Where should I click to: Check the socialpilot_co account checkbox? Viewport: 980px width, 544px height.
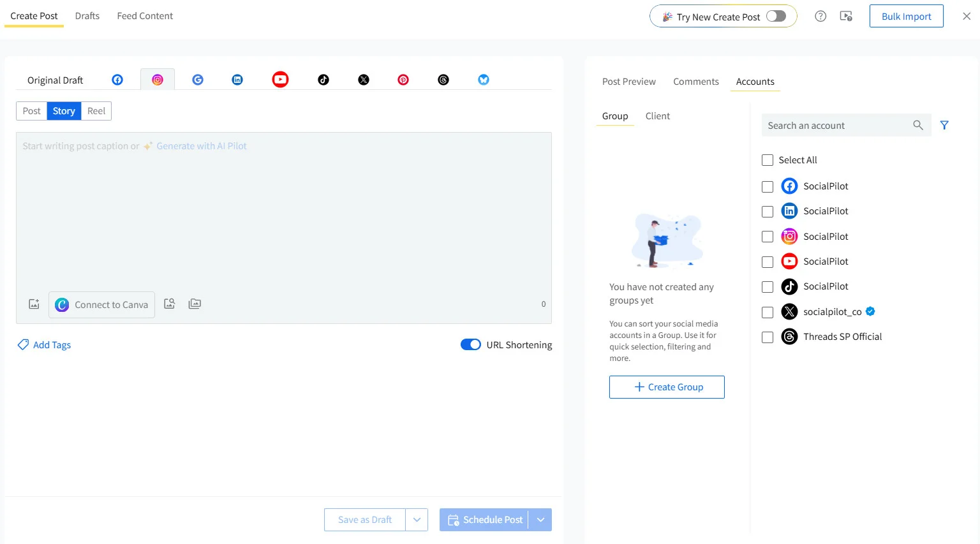coord(768,312)
